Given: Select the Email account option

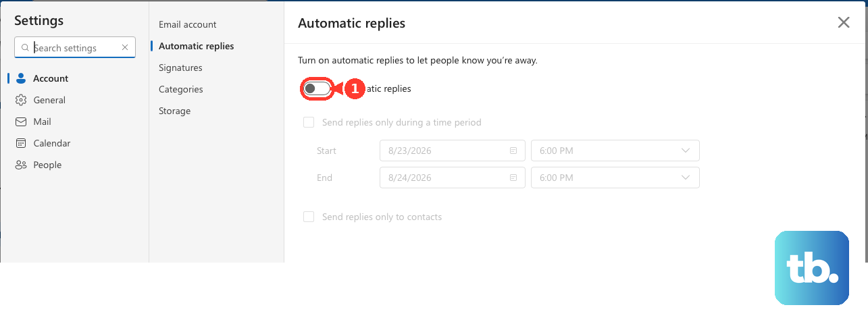Looking at the screenshot, I should point(188,24).
